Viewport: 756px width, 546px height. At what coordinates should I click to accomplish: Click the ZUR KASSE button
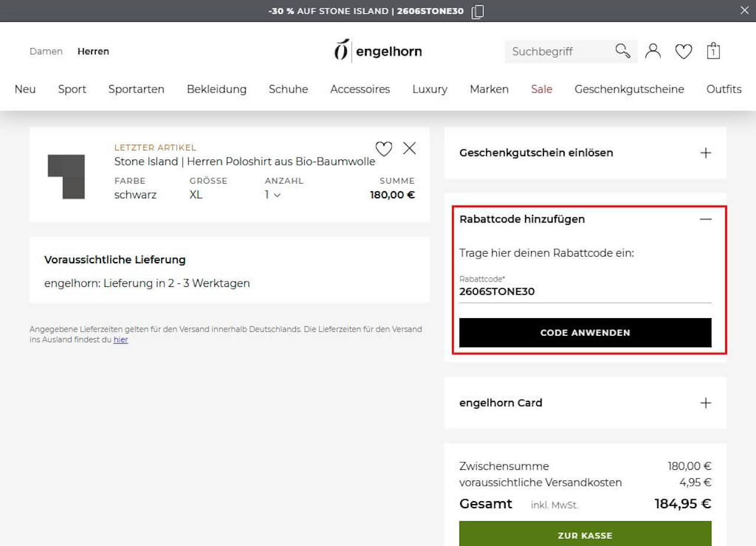[x=585, y=534]
